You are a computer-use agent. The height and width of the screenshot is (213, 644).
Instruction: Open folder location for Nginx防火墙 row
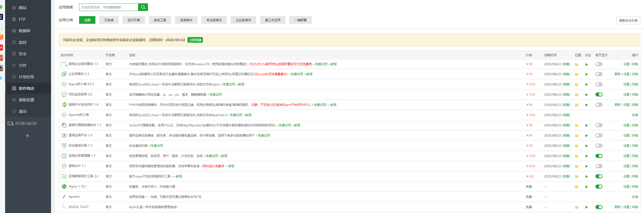click(577, 85)
